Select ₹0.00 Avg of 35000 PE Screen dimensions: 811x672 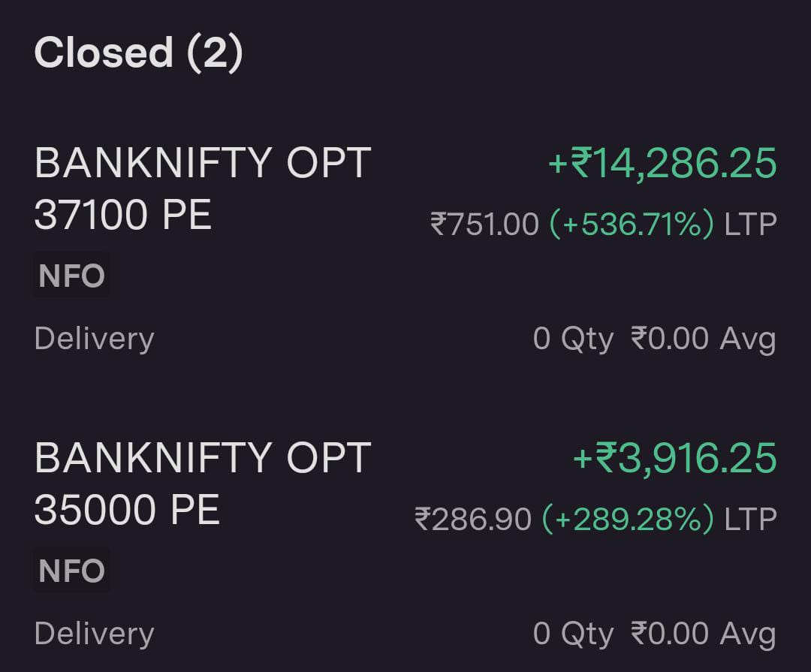point(703,634)
